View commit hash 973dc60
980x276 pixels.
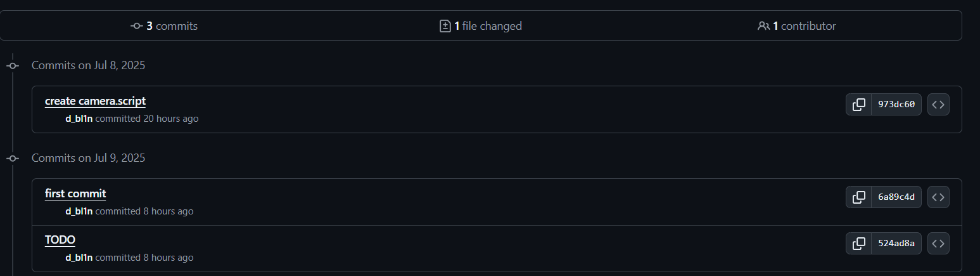coord(896,105)
